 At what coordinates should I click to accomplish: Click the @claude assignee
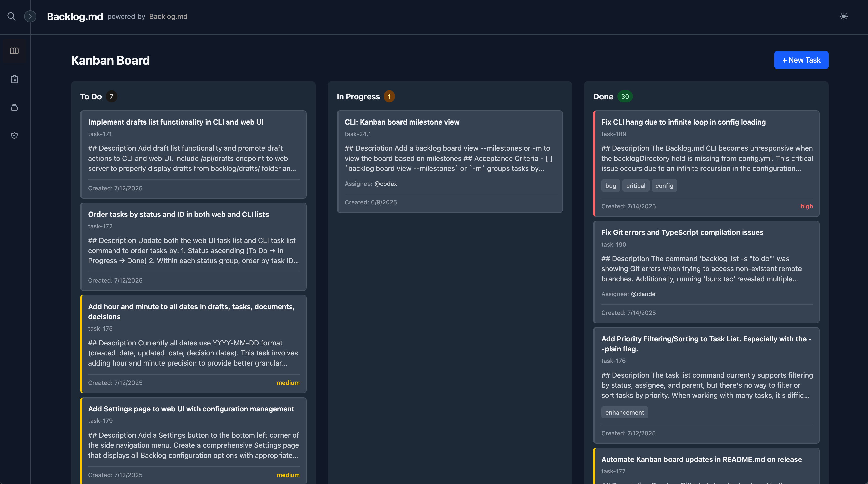click(x=643, y=294)
